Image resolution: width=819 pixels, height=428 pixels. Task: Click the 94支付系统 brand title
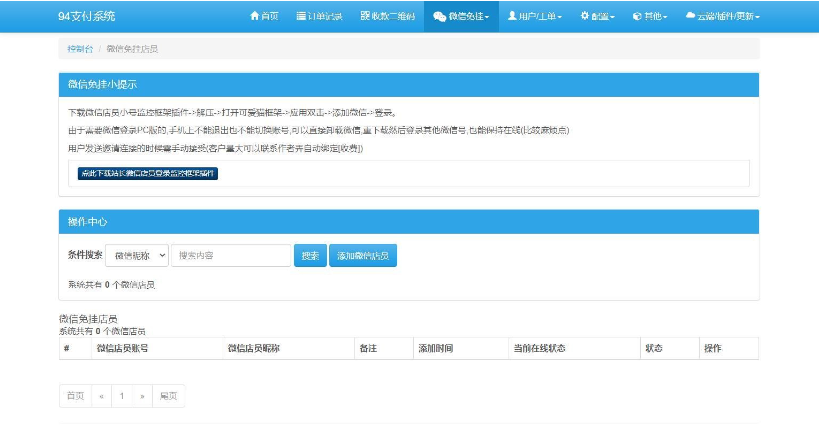(87, 16)
